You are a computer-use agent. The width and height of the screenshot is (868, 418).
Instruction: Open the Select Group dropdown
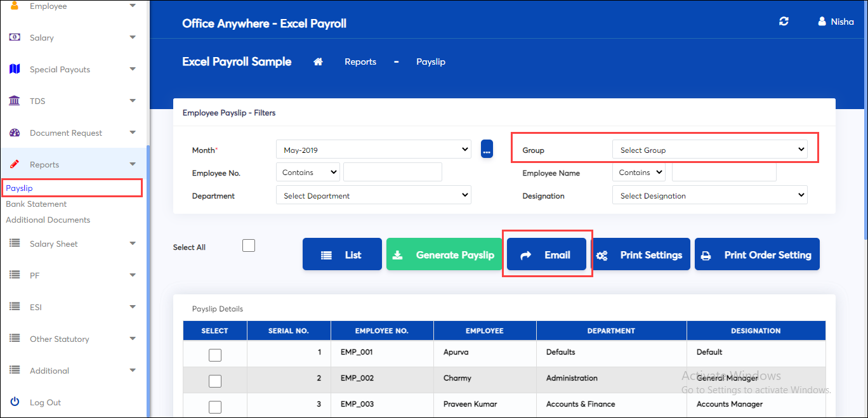(710, 150)
